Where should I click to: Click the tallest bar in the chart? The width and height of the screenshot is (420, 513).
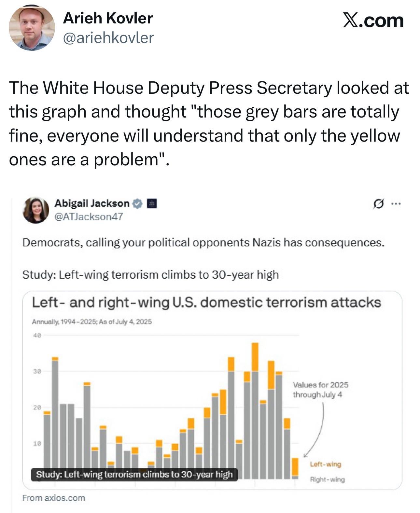tap(255, 410)
